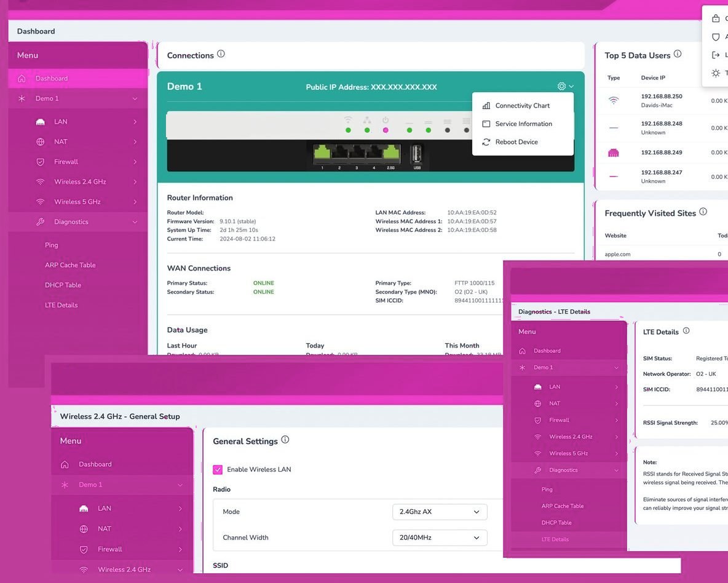The height and width of the screenshot is (583, 728).
Task: Click the shield icon in top-right dropdown
Action: 716,37
